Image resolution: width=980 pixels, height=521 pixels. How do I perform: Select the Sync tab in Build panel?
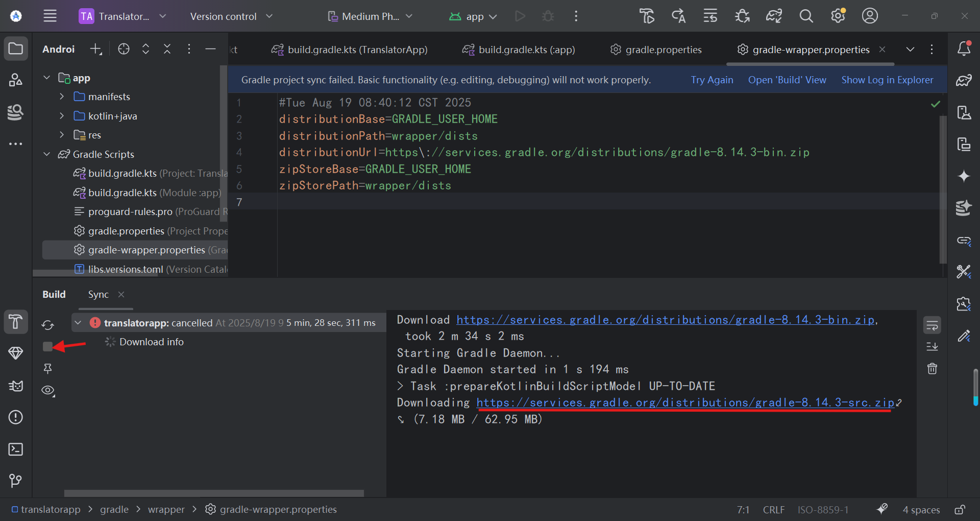click(x=98, y=295)
